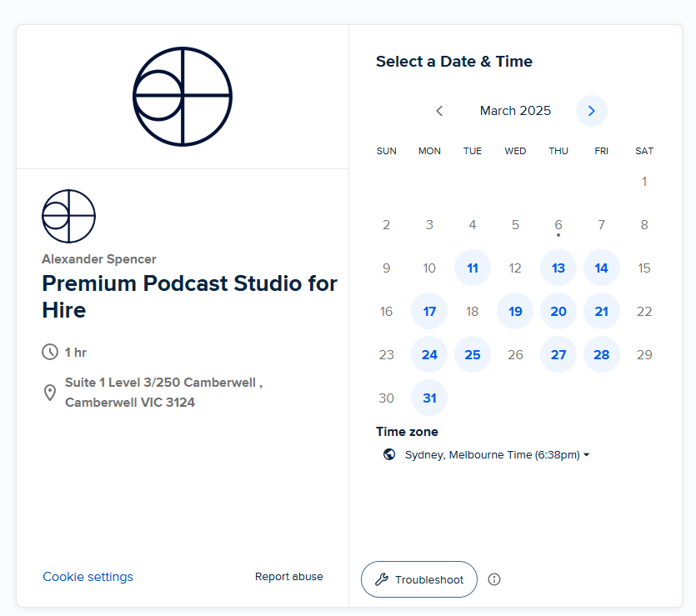
Task: Click the clock icon next to 1 hr
Action: pyautogui.click(x=50, y=352)
